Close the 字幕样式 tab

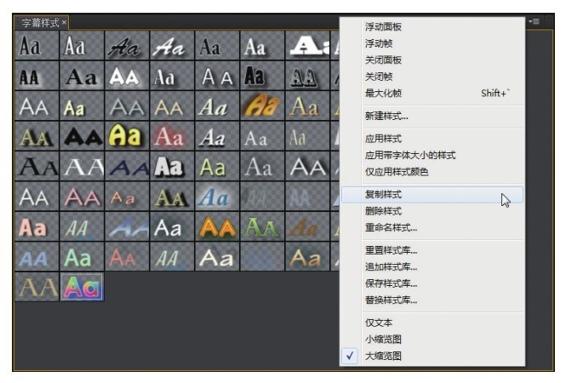tap(64, 23)
